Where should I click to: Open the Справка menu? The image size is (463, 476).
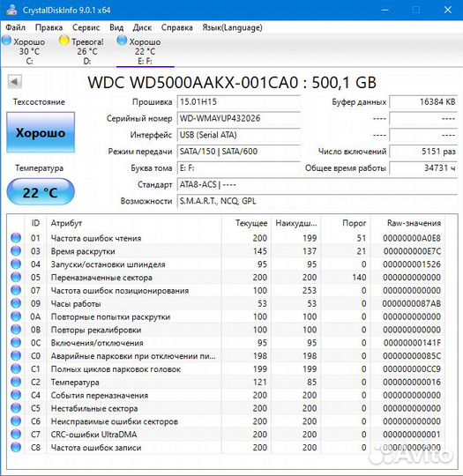[x=176, y=27]
